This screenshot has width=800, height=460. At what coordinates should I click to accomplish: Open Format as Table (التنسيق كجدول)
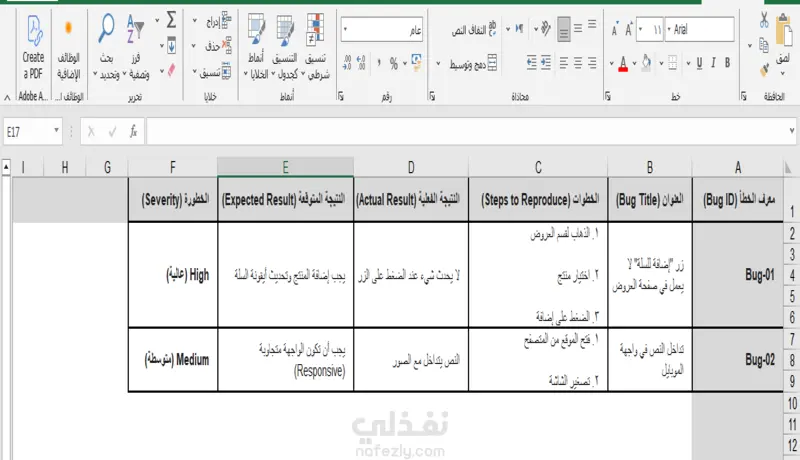[x=285, y=47]
